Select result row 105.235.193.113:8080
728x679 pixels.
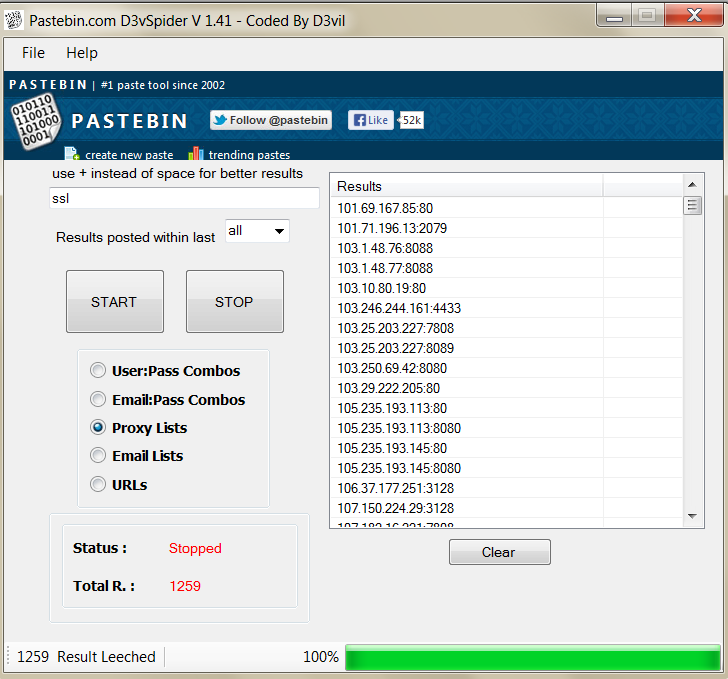pos(507,428)
